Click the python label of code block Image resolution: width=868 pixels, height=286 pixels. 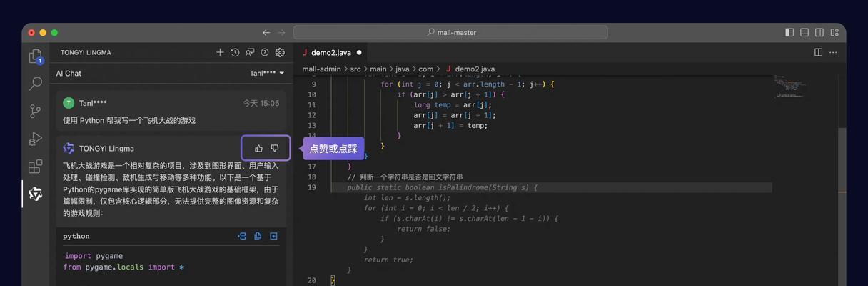76,236
